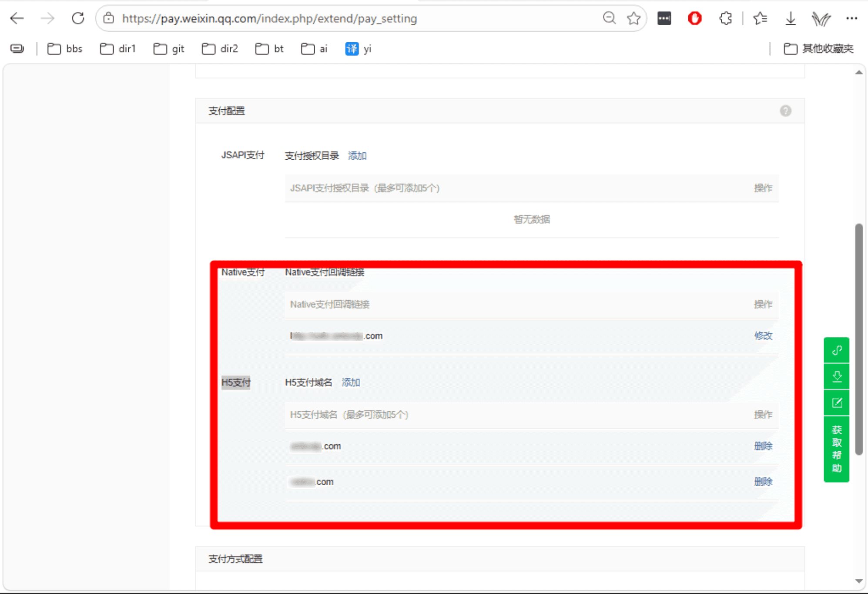The image size is (868, 594).
Task: Reload the pay_setting page
Action: [x=78, y=18]
